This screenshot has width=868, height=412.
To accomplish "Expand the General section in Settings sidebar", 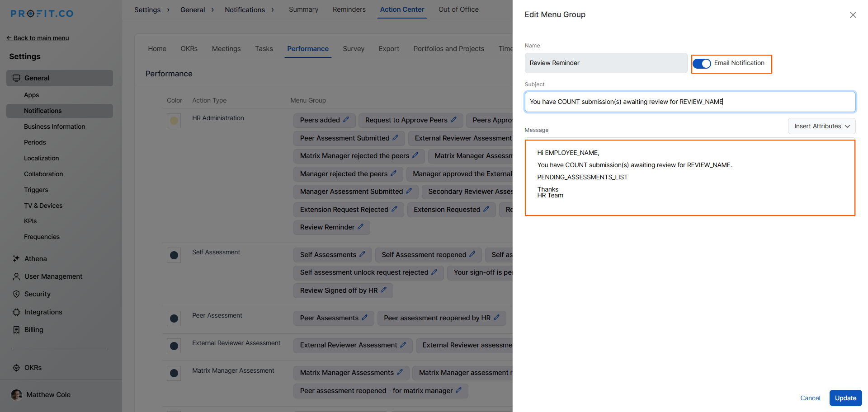I will tap(60, 78).
